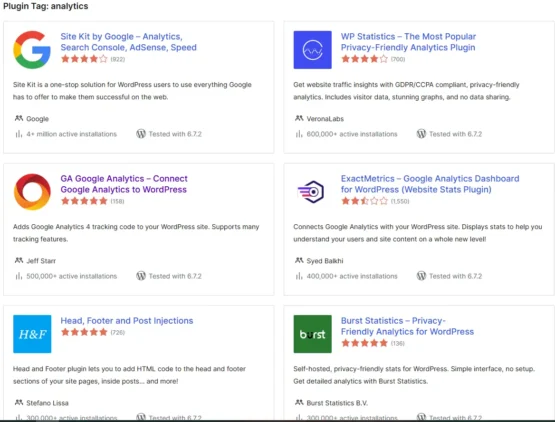Open the Site Kit by Google logo icon
This screenshot has width=555, height=422.
pos(32,50)
